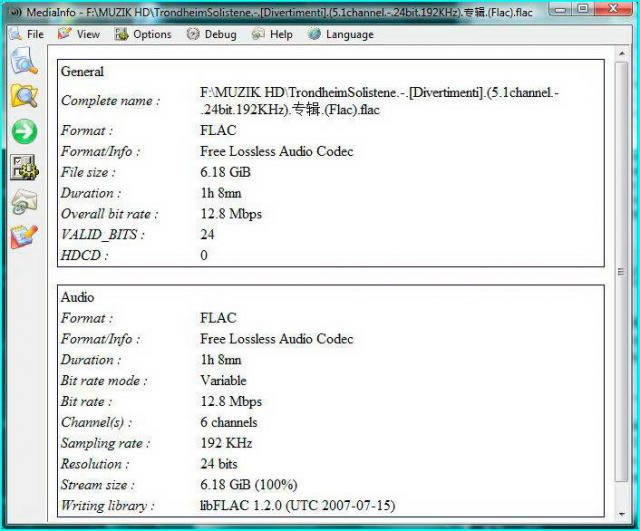The height and width of the screenshot is (531, 640).
Task: Click the General section 'FLAC' format value
Action: click(x=218, y=130)
